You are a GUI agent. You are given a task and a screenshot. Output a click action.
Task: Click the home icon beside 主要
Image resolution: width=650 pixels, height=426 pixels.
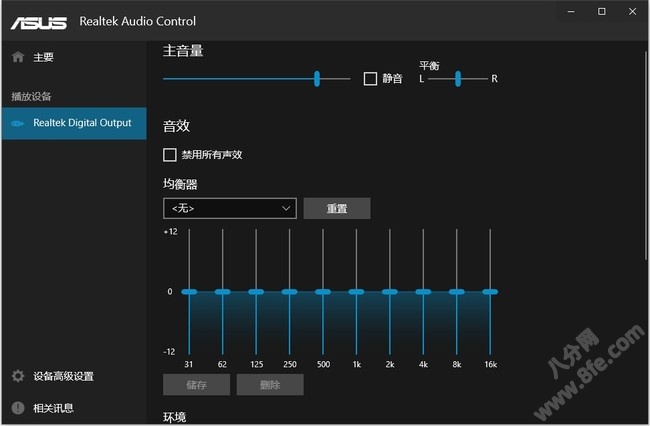click(x=18, y=57)
